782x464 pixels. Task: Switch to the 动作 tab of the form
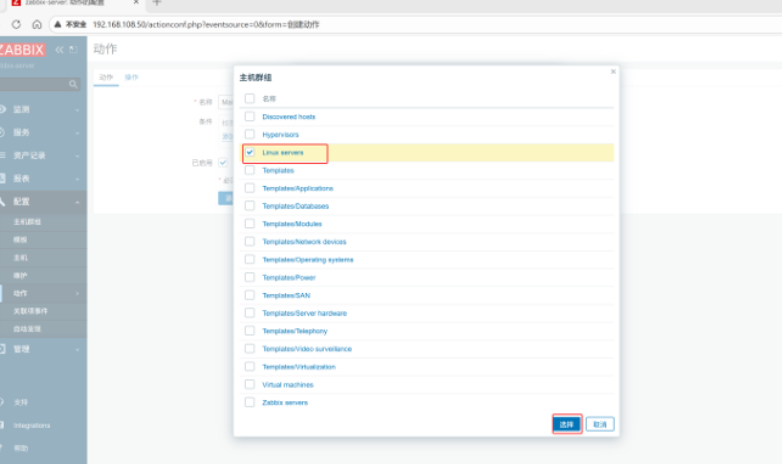tap(106, 77)
